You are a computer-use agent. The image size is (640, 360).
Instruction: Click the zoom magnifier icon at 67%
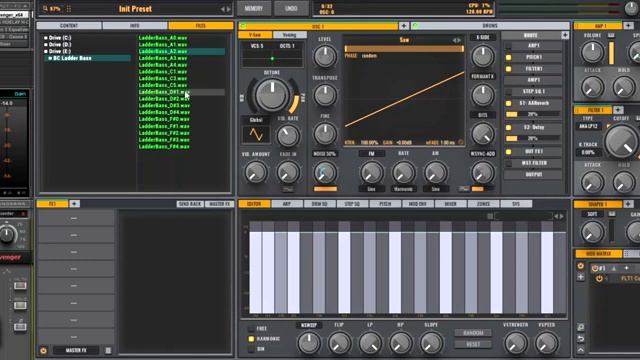45,9
